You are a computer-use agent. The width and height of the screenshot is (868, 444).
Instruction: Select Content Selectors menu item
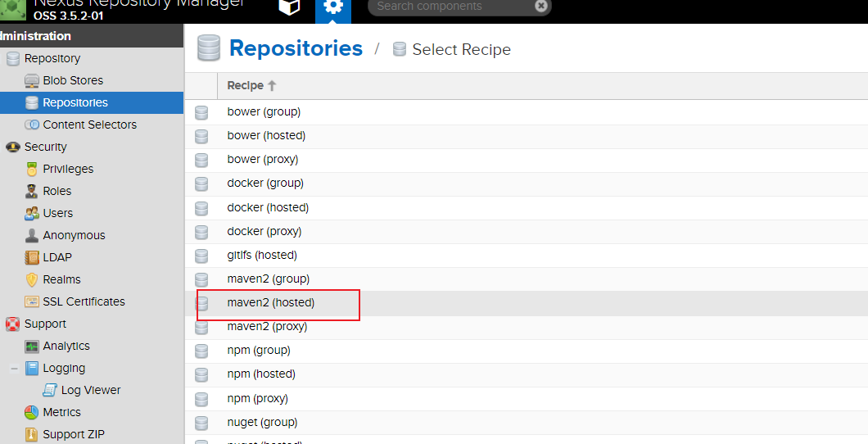coord(89,125)
